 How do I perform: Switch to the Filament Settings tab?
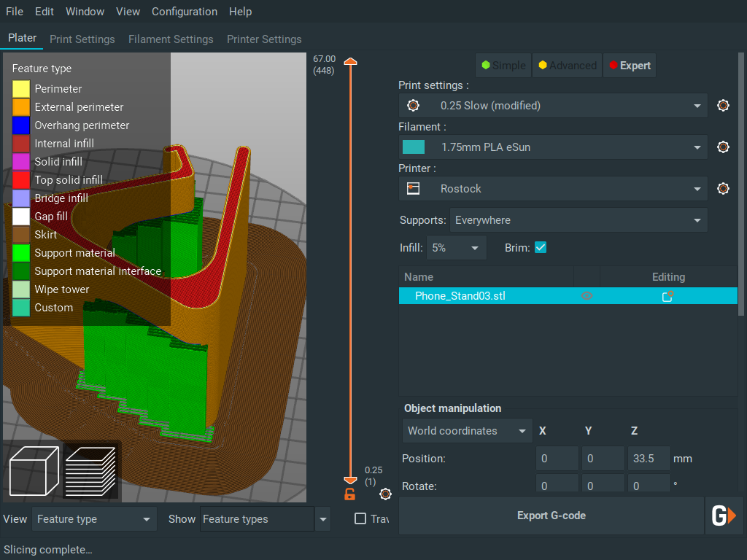(x=171, y=39)
